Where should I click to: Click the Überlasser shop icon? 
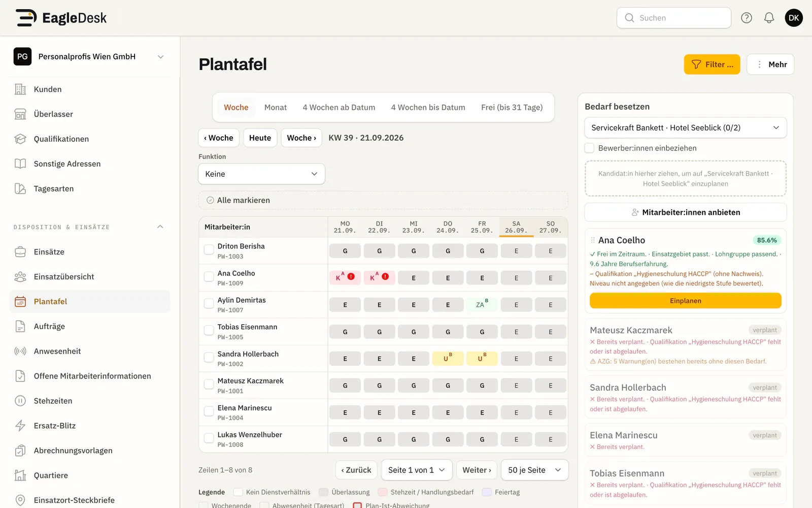[20, 114]
